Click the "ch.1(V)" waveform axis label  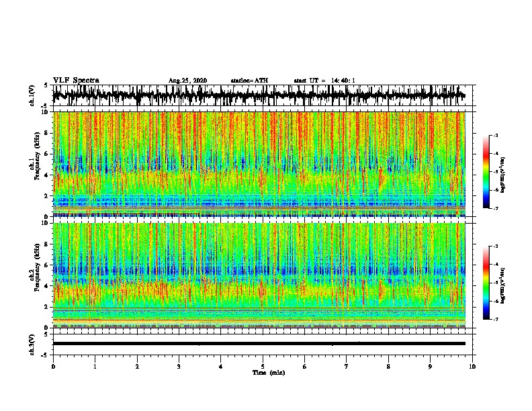(32, 95)
